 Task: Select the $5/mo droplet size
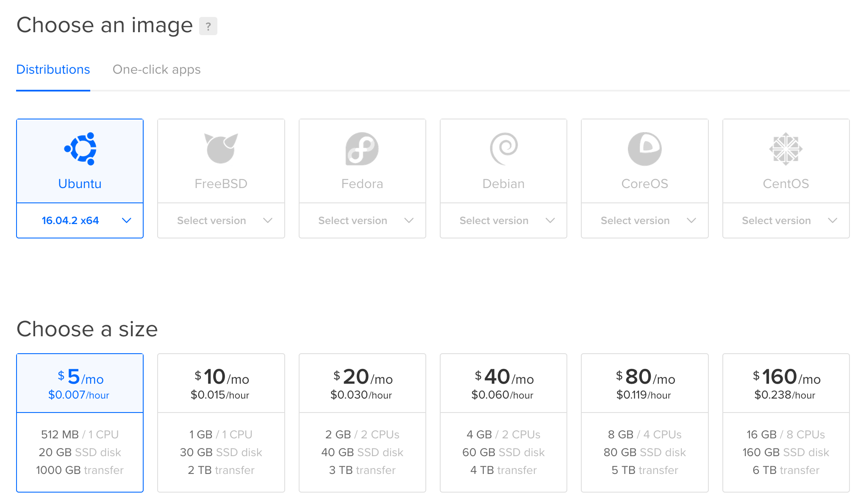click(x=80, y=422)
